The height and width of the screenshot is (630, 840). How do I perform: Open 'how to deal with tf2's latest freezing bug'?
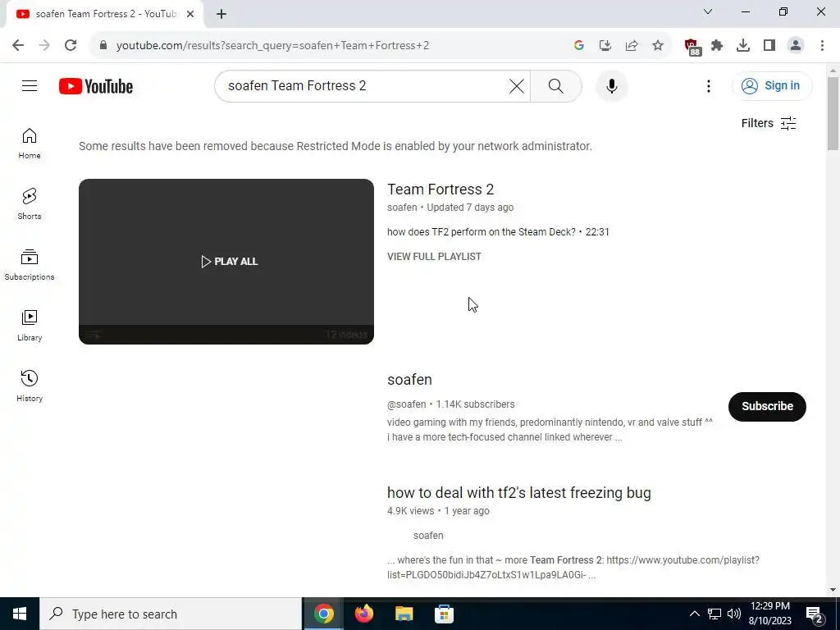coord(518,493)
